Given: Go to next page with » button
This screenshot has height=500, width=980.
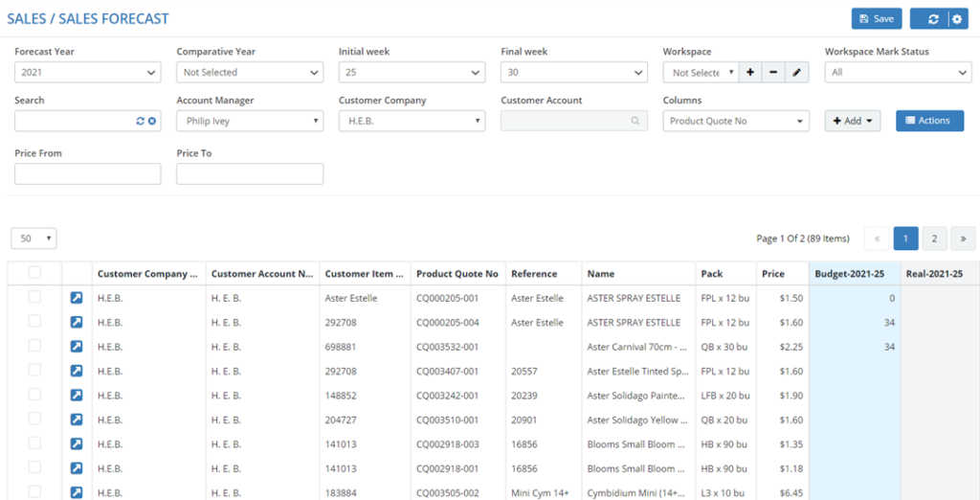Looking at the screenshot, I should (963, 239).
